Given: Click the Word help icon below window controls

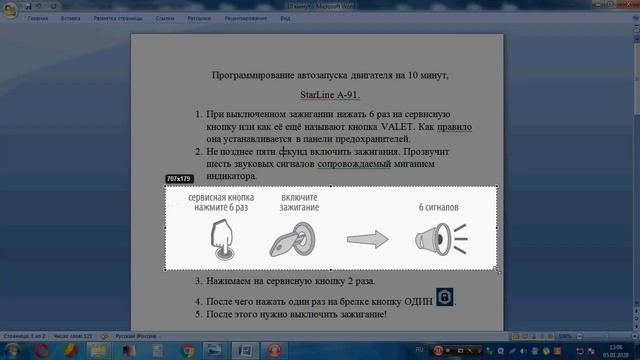Looking at the screenshot, I should point(636,18).
